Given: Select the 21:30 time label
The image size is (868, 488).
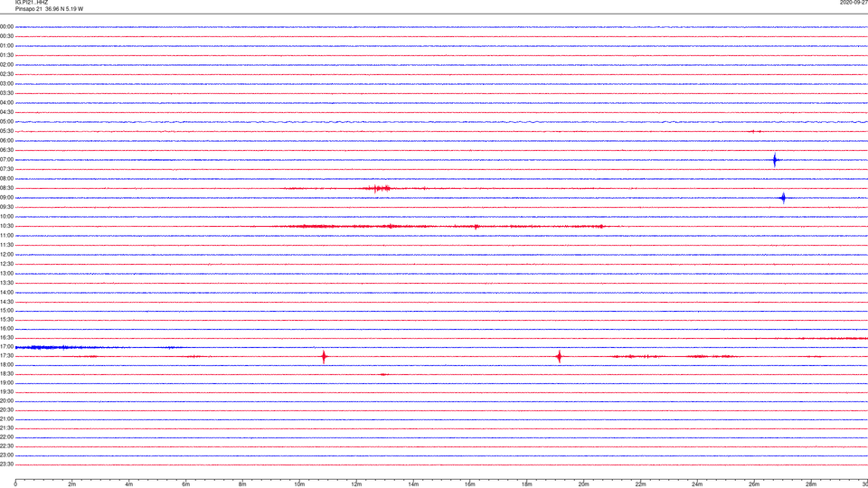Looking at the screenshot, I should tap(6, 428).
